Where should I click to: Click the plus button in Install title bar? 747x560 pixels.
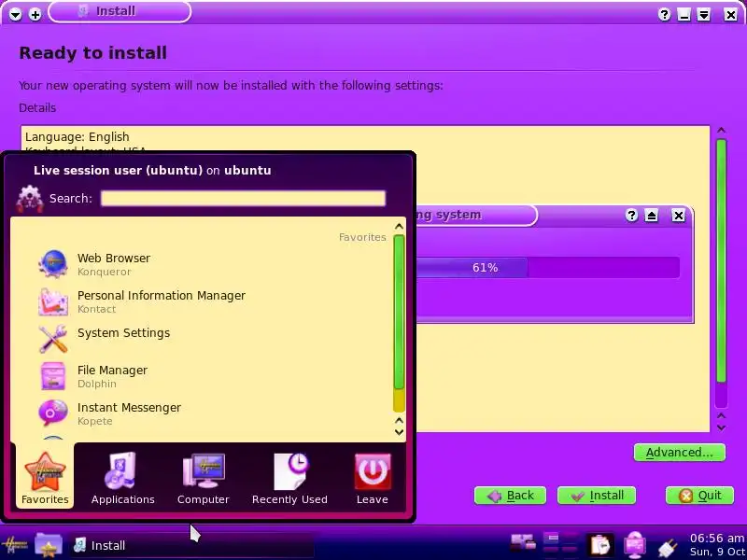click(x=35, y=14)
